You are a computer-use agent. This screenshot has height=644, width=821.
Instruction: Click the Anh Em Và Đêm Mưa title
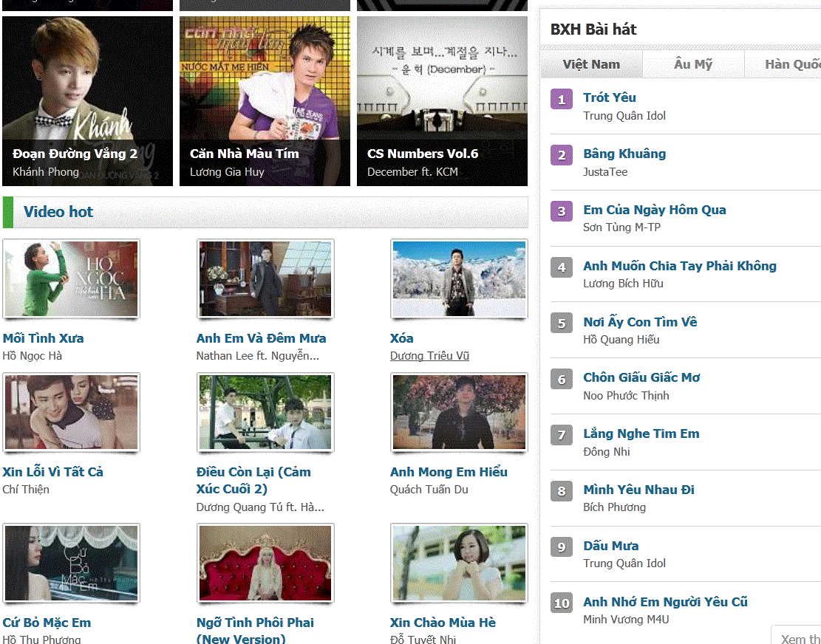(x=261, y=338)
